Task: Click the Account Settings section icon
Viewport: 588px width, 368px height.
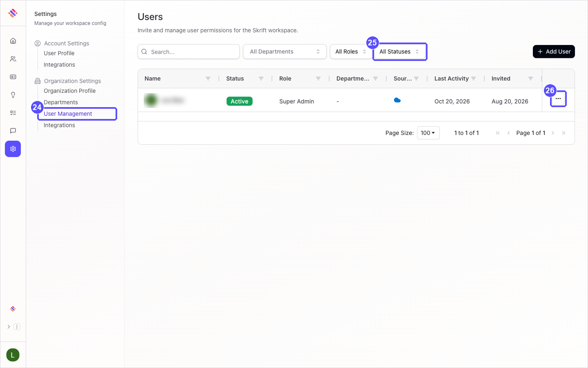Action: [38, 43]
